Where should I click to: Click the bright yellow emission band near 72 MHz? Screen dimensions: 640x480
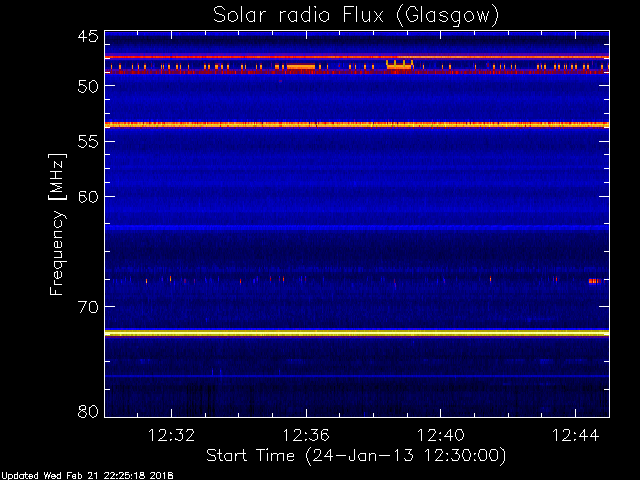(357, 333)
